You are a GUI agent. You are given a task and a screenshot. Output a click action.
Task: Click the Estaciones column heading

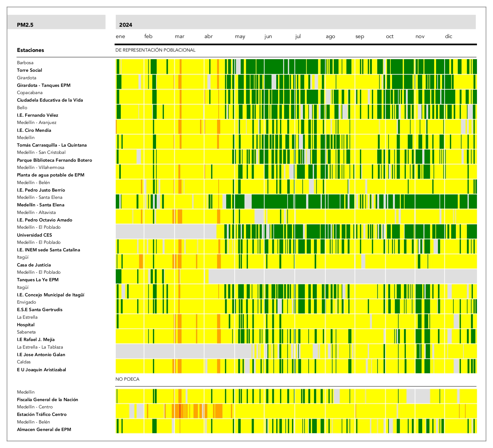tap(31, 50)
